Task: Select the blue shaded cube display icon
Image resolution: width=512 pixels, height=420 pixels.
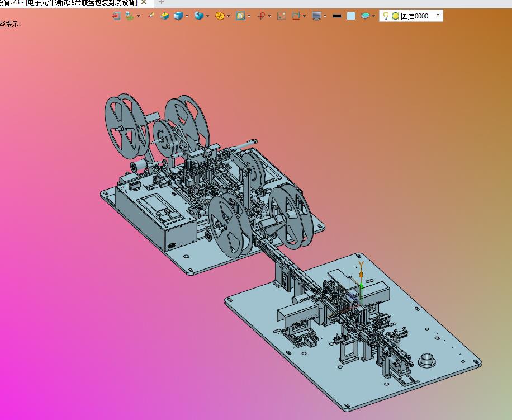Action: click(178, 16)
